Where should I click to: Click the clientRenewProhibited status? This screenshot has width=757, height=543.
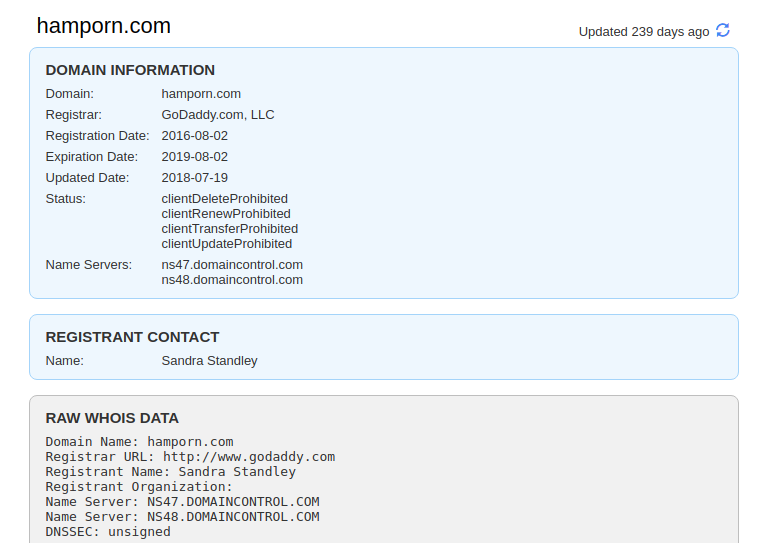pos(226,214)
